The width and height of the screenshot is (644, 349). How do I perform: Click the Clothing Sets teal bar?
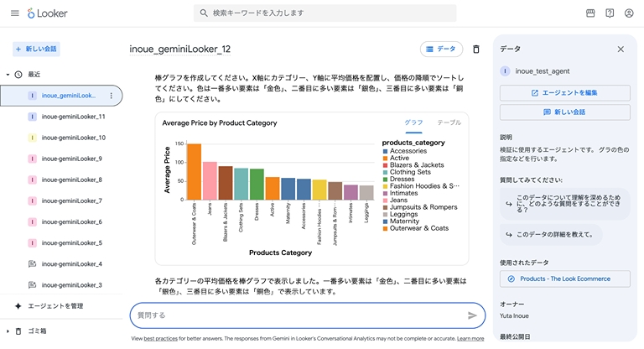241,184
